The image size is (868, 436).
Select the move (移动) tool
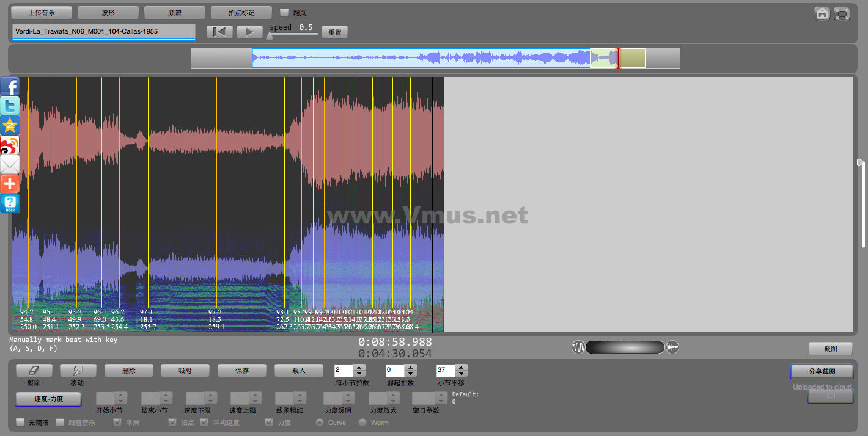pyautogui.click(x=78, y=371)
